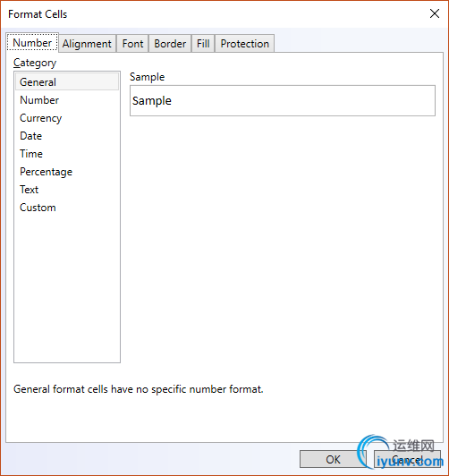Pick the Currency category
The height and width of the screenshot is (476, 449).
pos(67,118)
